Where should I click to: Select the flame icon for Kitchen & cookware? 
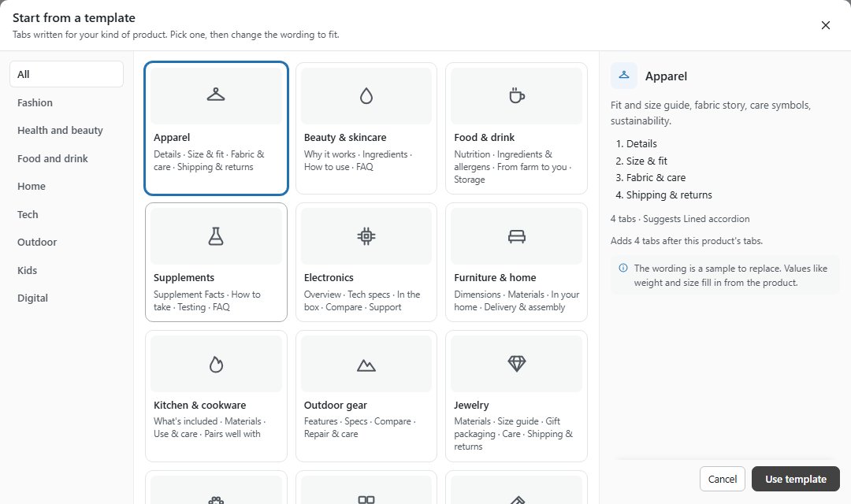pos(216,364)
